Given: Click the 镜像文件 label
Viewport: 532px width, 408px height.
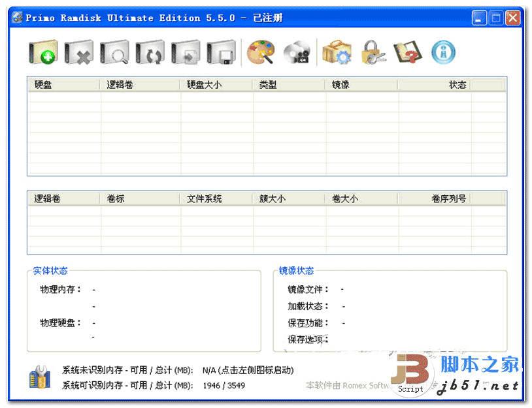Looking at the screenshot, I should pyautogui.click(x=308, y=289).
